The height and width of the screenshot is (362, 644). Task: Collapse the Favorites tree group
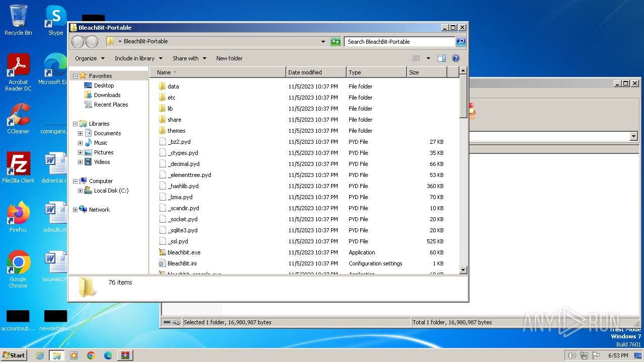pyautogui.click(x=75, y=76)
